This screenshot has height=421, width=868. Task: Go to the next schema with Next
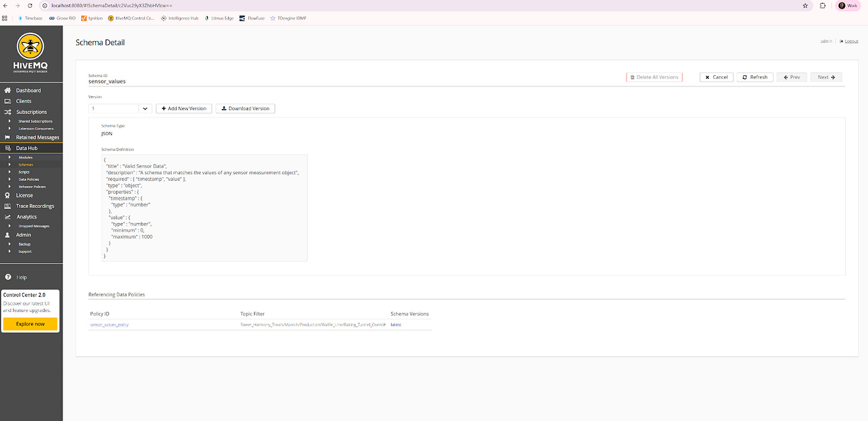pyautogui.click(x=826, y=77)
